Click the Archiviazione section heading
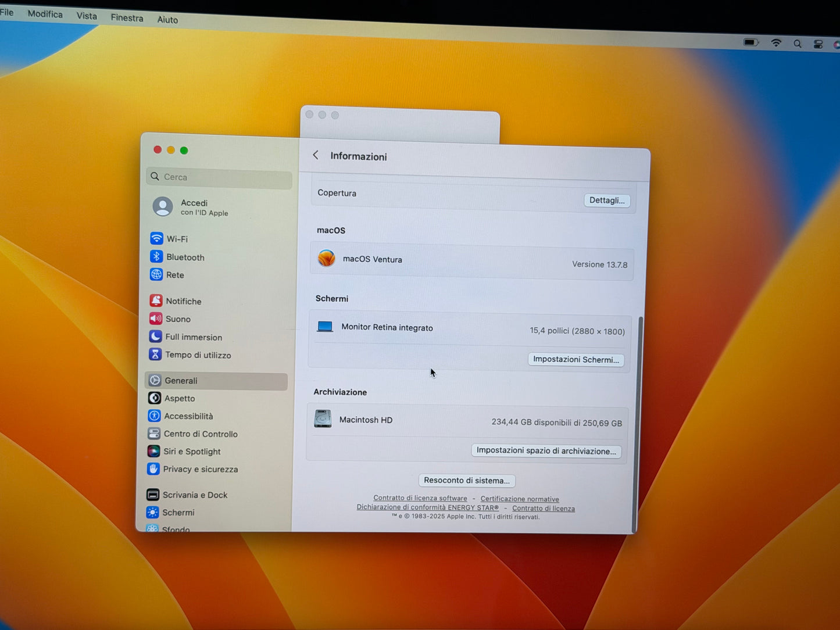 [340, 392]
